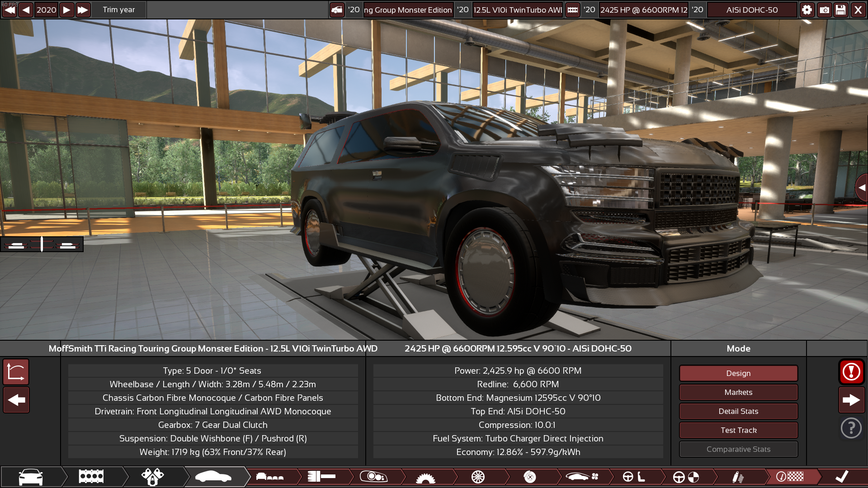Viewport: 868px width, 488px height.
Task: Edit the Monster Edition model name field
Action: point(408,9)
